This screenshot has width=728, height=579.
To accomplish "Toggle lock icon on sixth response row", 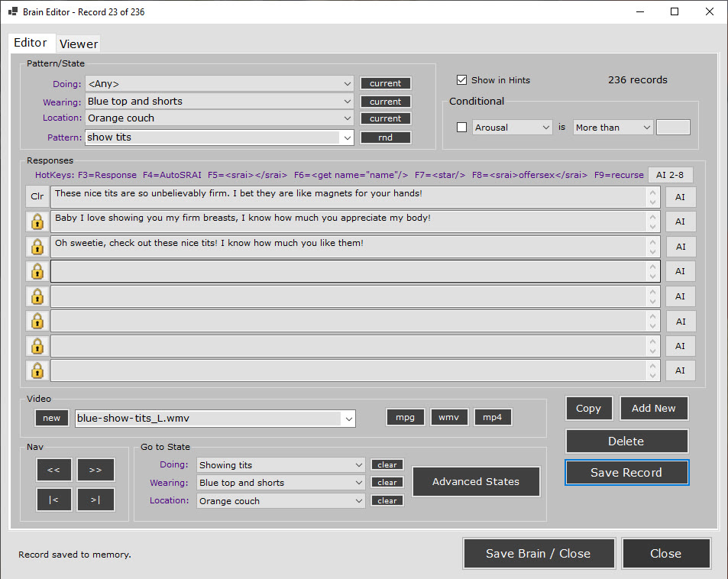I will pyautogui.click(x=37, y=322).
